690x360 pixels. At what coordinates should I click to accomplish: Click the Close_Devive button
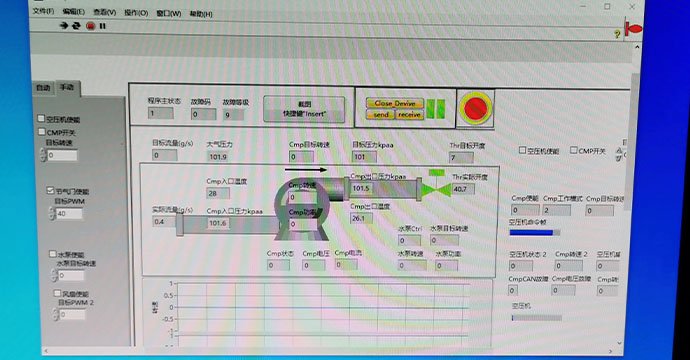[395, 103]
